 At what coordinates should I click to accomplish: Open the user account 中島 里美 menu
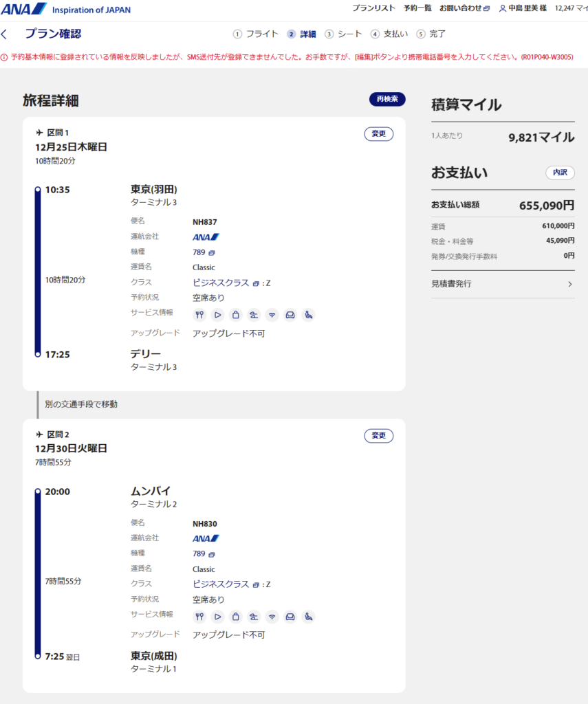(x=524, y=8)
